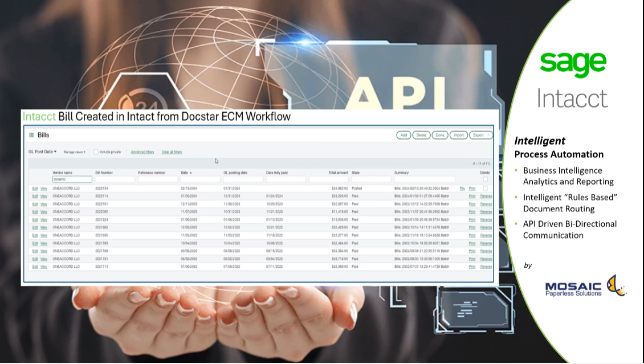The height and width of the screenshot is (364, 644).
Task: Click the Vendor name filter field
Action: (x=72, y=179)
